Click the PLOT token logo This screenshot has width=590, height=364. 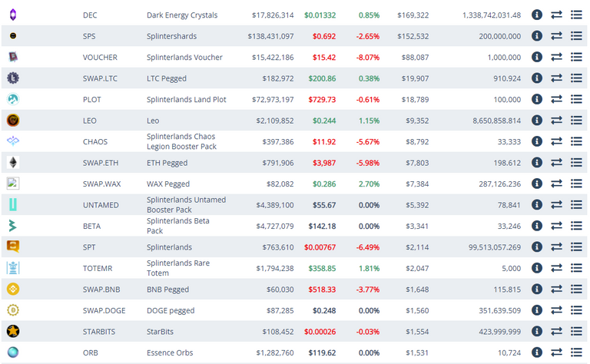coord(13,99)
